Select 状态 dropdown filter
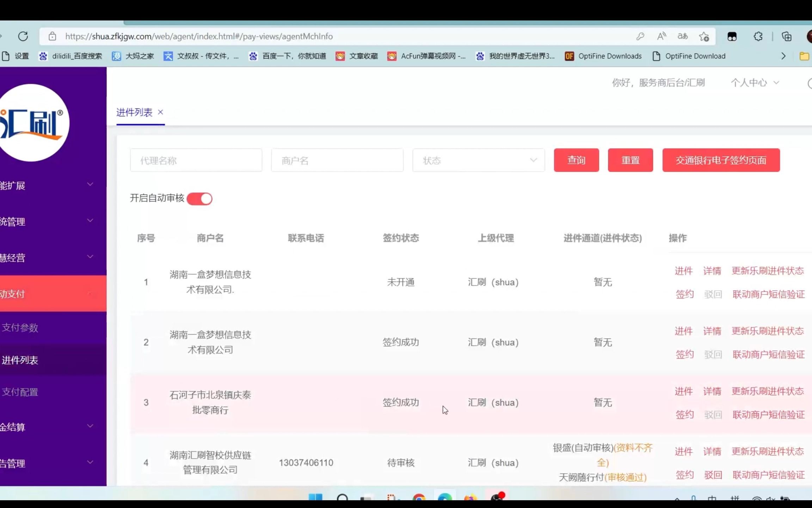Image resolution: width=812 pixels, height=508 pixels. click(476, 161)
